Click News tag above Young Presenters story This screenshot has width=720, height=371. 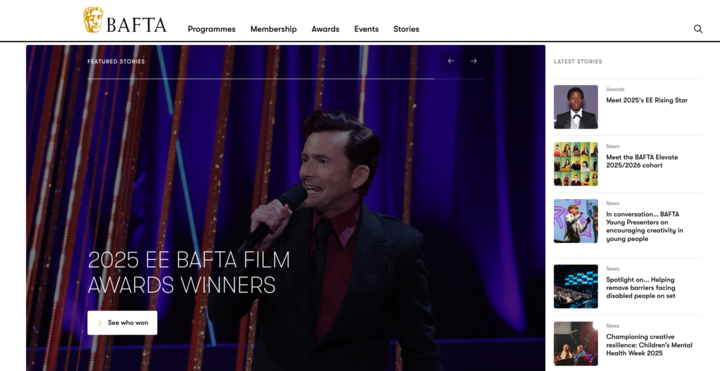(613, 203)
